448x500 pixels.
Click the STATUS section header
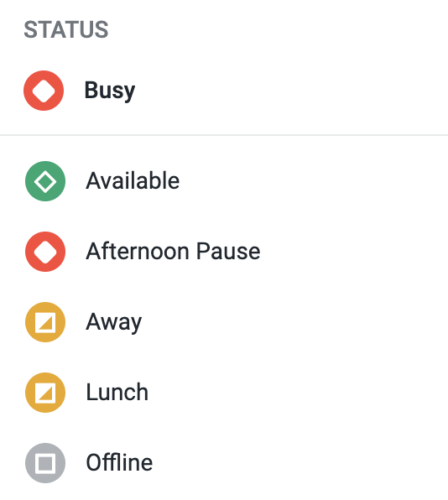pyautogui.click(x=66, y=29)
